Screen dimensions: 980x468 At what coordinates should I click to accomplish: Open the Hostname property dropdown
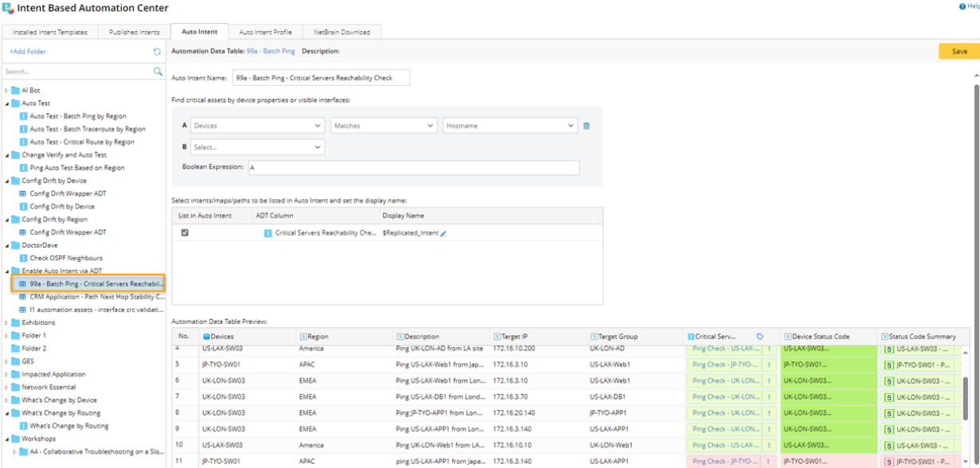(510, 126)
